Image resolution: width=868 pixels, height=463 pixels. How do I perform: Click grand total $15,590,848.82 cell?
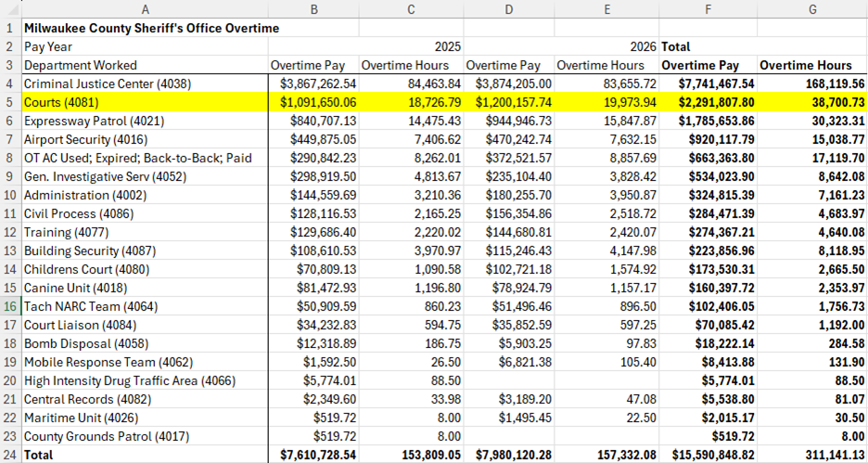click(708, 455)
